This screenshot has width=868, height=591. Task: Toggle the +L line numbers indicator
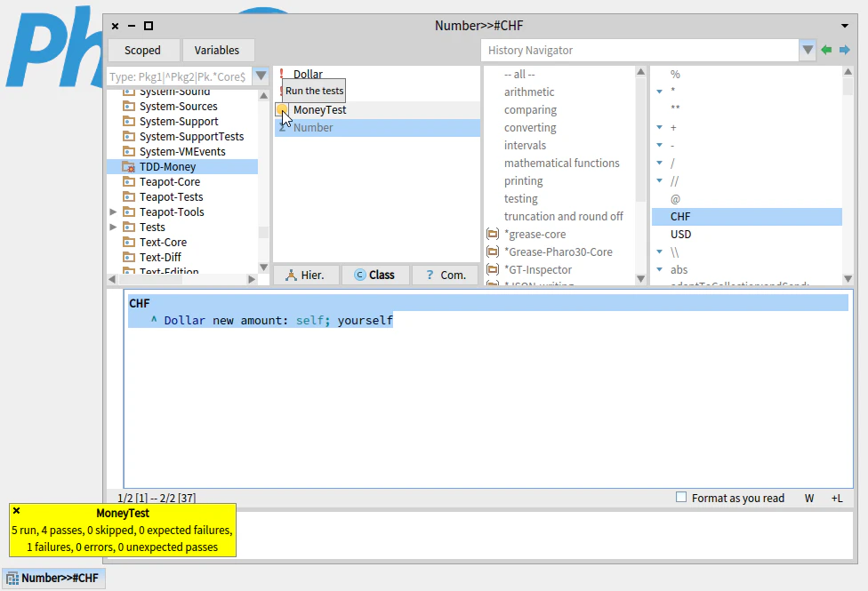coord(837,498)
